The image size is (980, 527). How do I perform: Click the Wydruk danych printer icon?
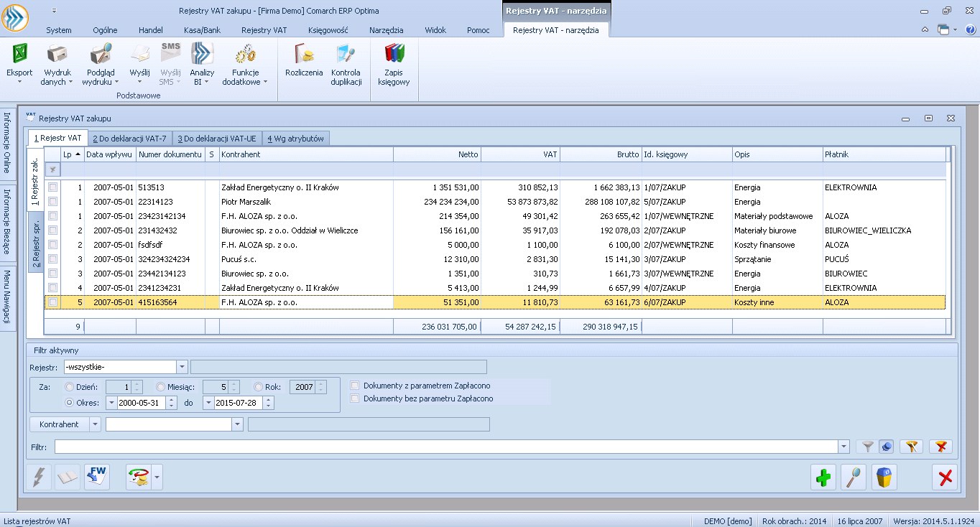pos(57,55)
